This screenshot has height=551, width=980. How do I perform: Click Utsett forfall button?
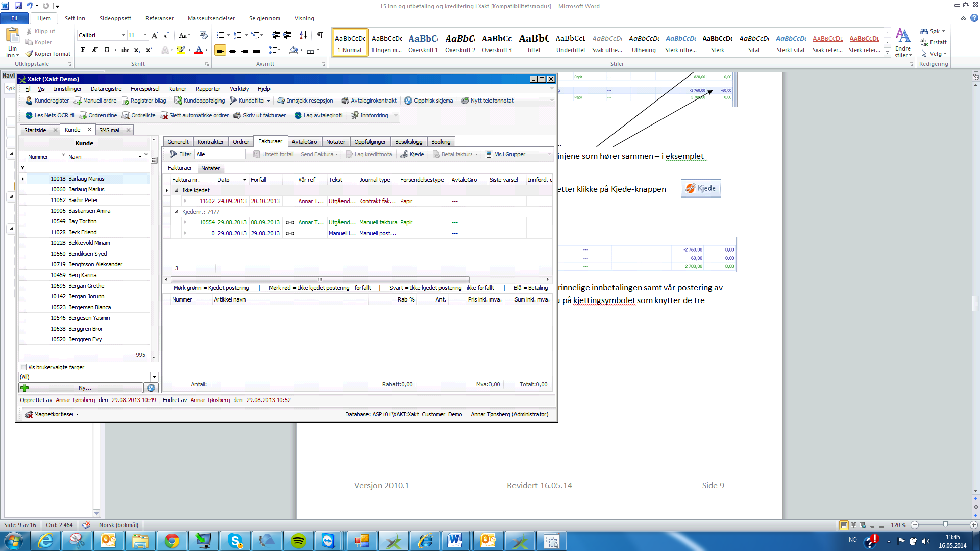[274, 154]
